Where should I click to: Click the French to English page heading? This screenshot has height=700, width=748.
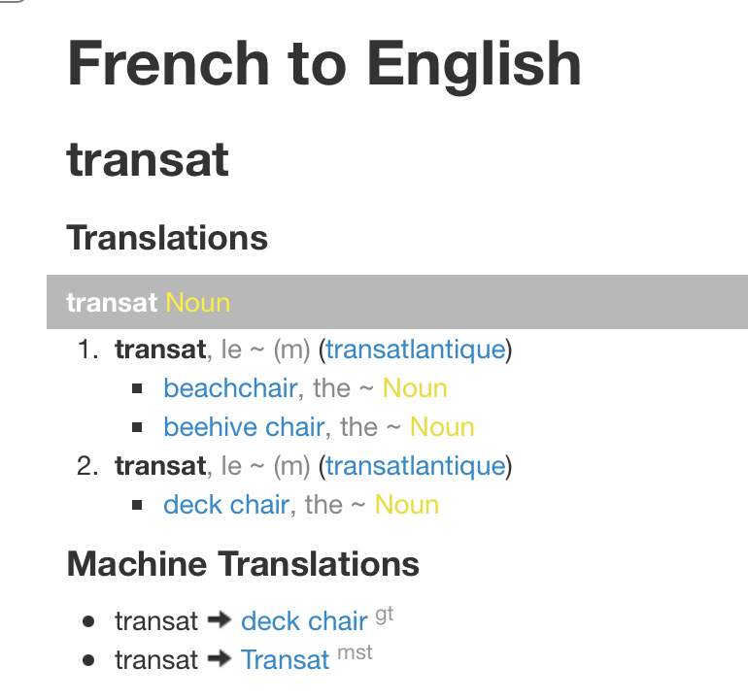(323, 63)
